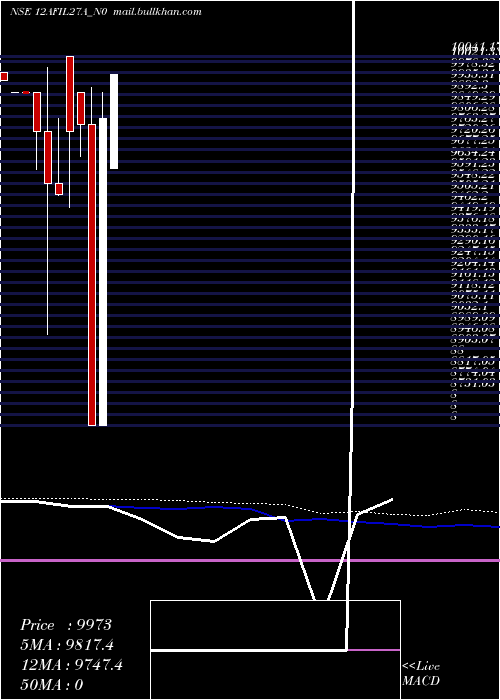
Task: Select the small red candle at the chart's left edge
Action: coord(4,76)
